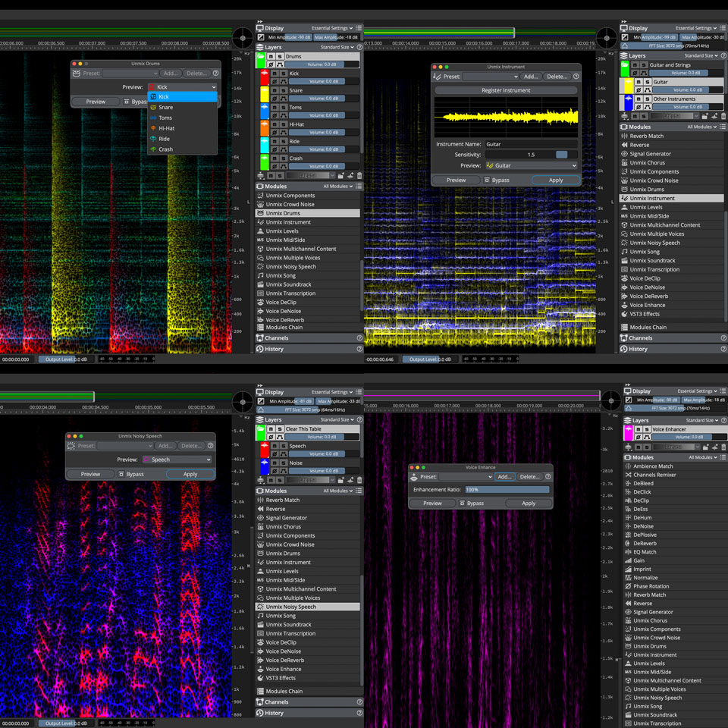The width and height of the screenshot is (728, 728).
Task: Click Add... in the Voice Enhance dialog
Action: tap(504, 477)
